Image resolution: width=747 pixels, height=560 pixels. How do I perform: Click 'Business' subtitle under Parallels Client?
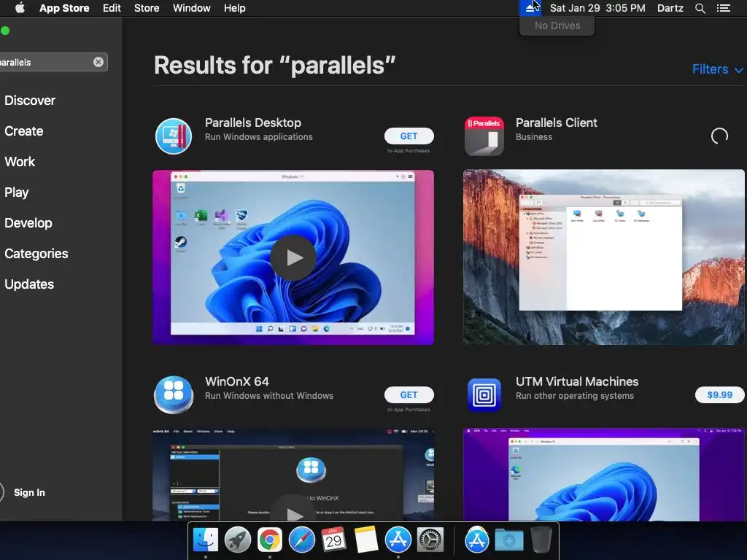click(533, 137)
